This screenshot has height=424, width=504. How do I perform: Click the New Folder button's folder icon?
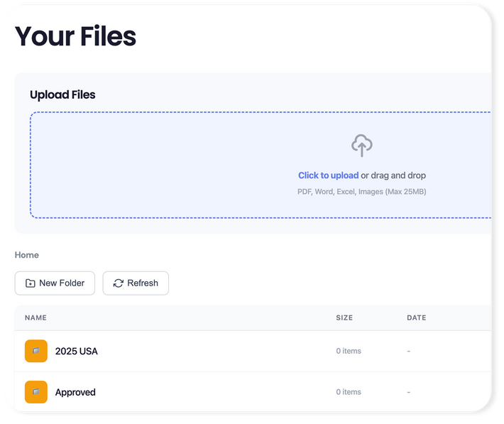(30, 283)
